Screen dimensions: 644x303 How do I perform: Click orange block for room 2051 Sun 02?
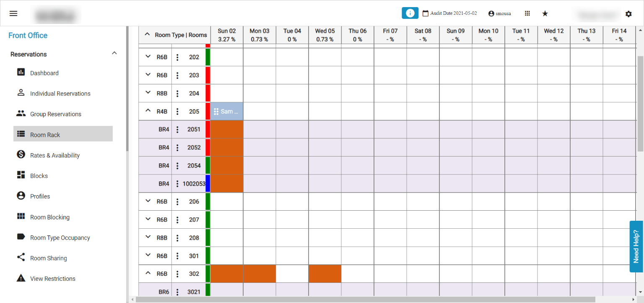[227, 129]
